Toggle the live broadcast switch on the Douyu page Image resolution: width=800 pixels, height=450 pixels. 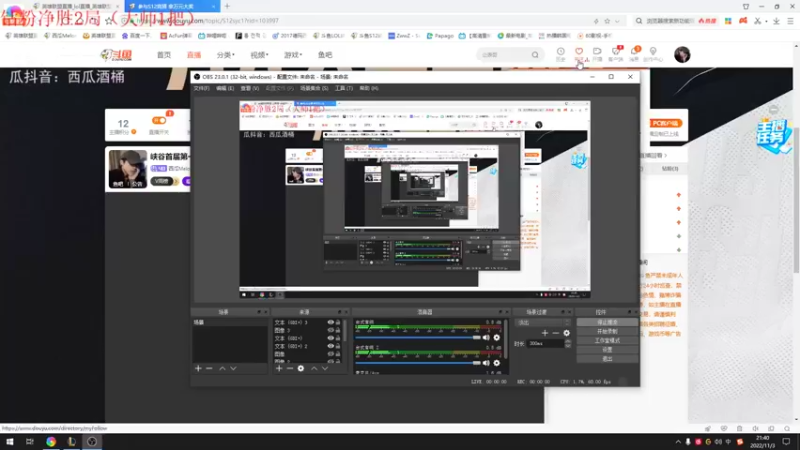(159, 120)
